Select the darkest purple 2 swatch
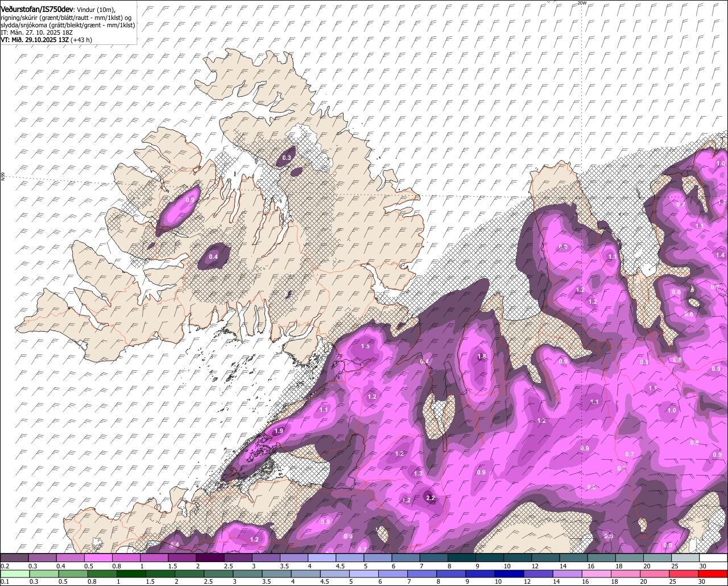This screenshot has height=586, width=728. [x=209, y=558]
